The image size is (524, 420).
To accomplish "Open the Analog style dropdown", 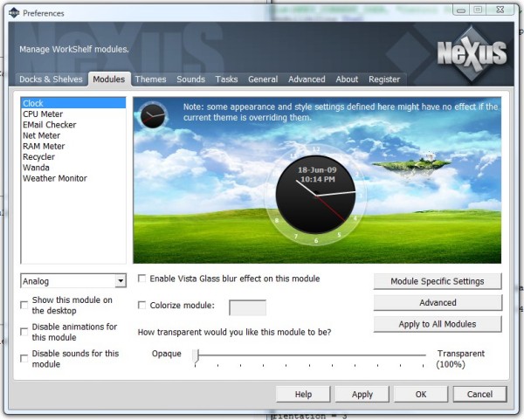I will pyautogui.click(x=121, y=281).
